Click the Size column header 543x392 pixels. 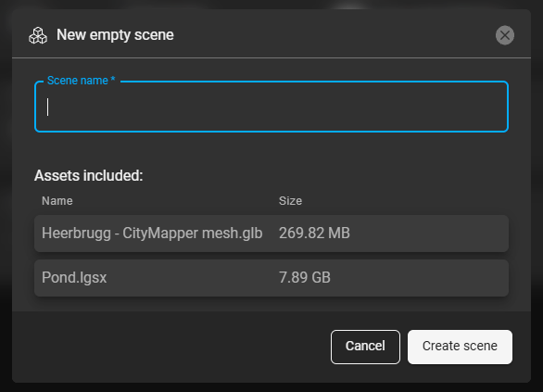pyautogui.click(x=290, y=201)
